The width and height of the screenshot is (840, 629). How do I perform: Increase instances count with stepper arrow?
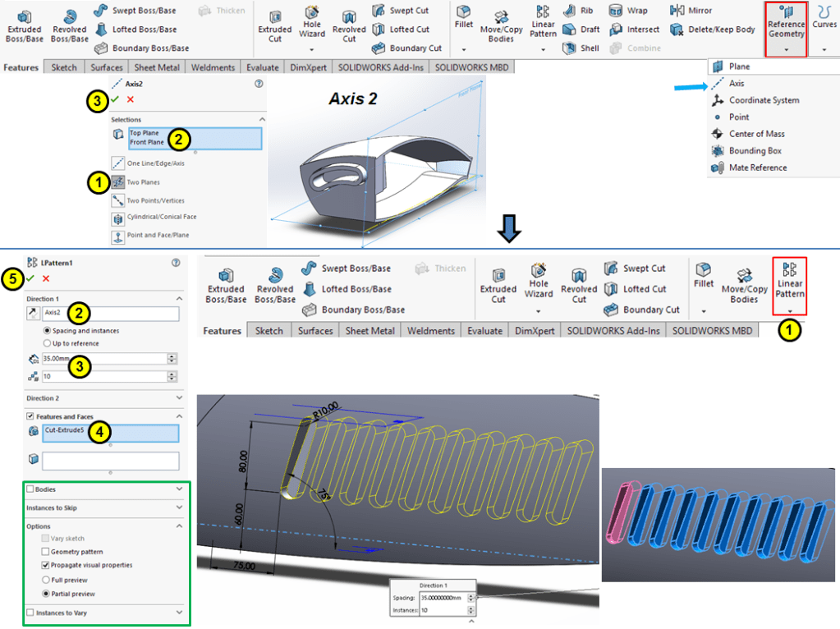[172, 374]
